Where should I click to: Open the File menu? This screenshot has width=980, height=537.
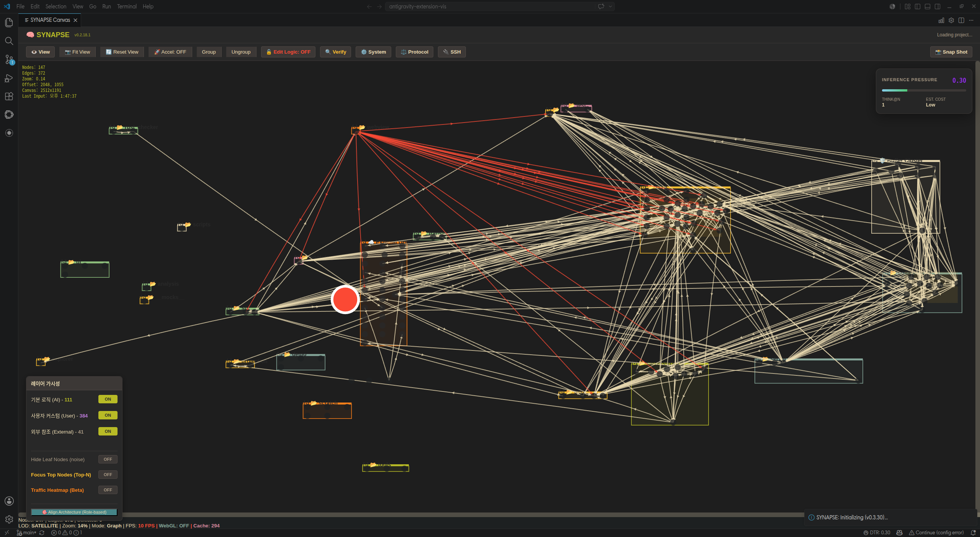click(20, 7)
